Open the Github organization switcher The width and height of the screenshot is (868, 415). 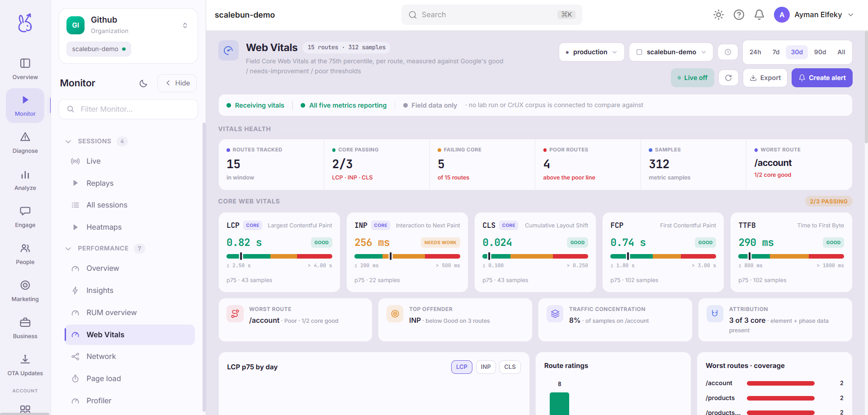[x=128, y=25]
